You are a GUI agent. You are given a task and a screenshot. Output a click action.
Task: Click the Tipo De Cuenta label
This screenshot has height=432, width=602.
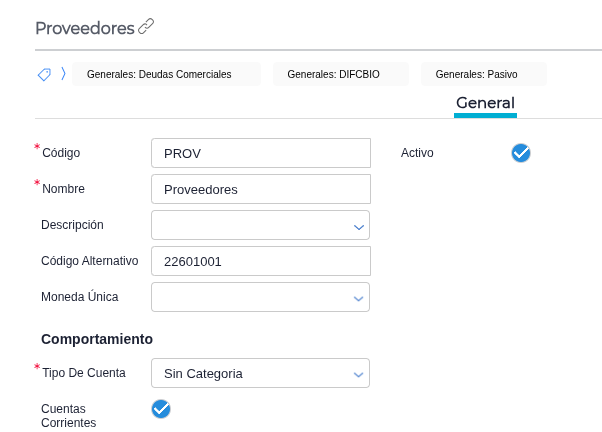pos(84,373)
